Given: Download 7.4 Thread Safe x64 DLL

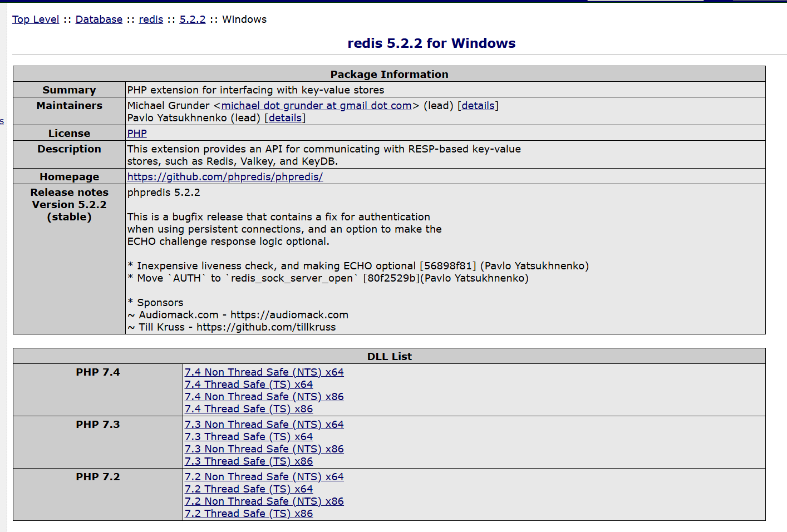Looking at the screenshot, I should click(248, 385).
